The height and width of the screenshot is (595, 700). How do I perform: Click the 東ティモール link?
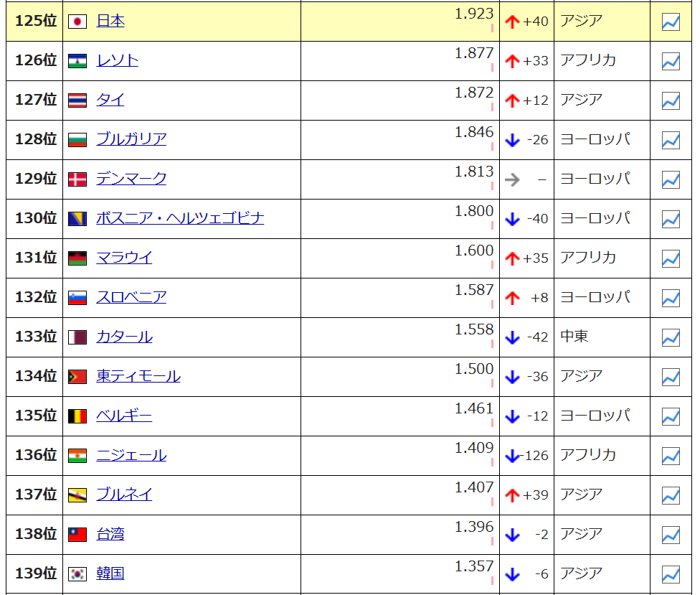138,376
